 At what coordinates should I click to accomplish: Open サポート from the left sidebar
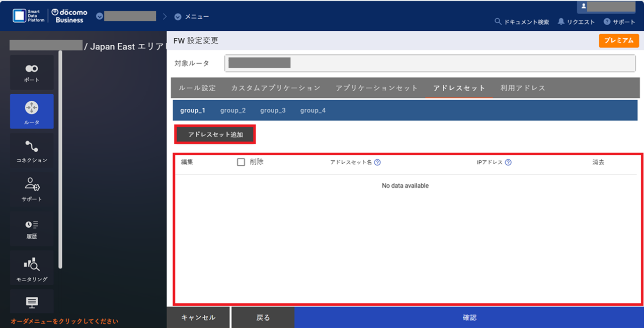[32, 189]
